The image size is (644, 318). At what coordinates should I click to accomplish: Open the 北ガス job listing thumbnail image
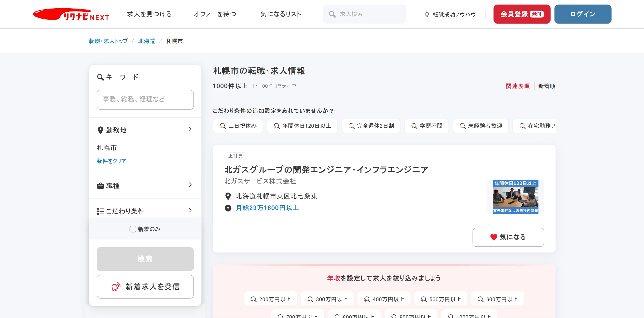click(515, 197)
